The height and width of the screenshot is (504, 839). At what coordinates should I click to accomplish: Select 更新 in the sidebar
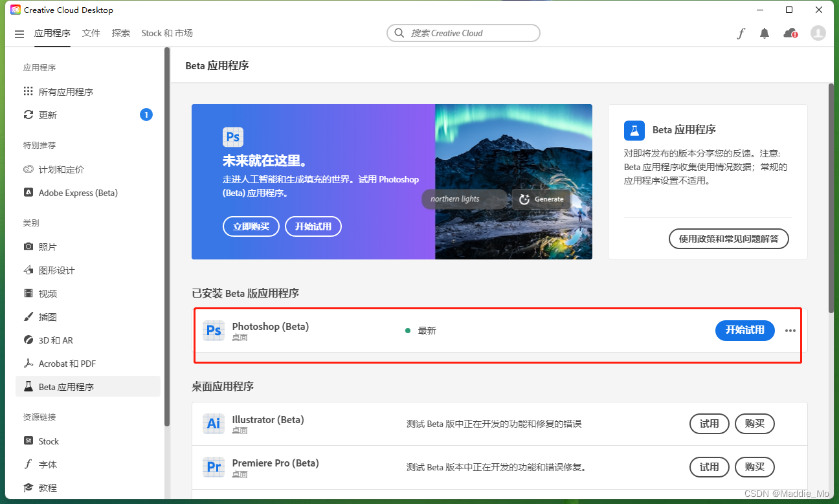click(88, 115)
